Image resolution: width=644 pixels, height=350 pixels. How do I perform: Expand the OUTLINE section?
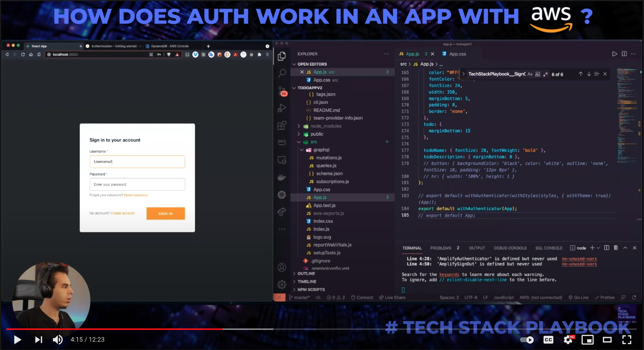point(306,274)
